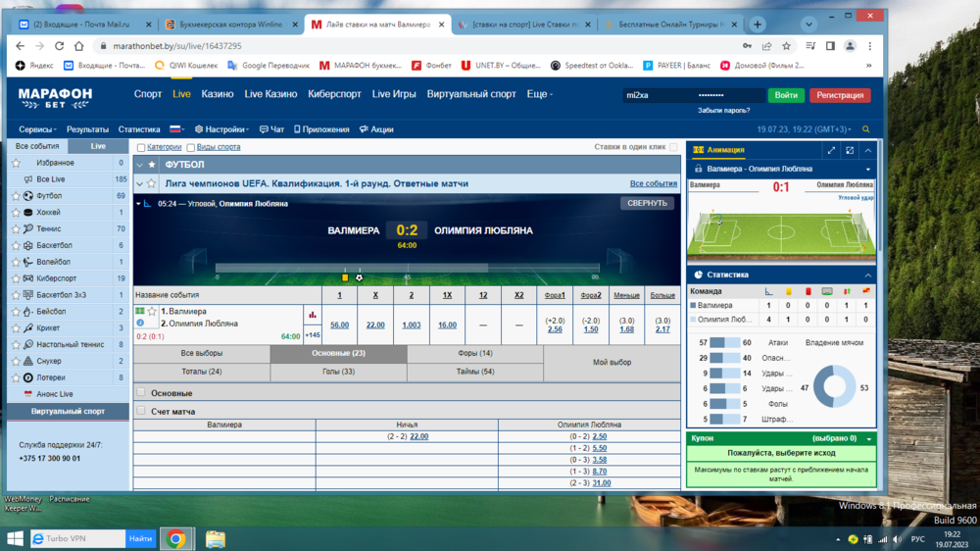
Task: Open the Chat icon in toolbar
Action: [x=271, y=129]
